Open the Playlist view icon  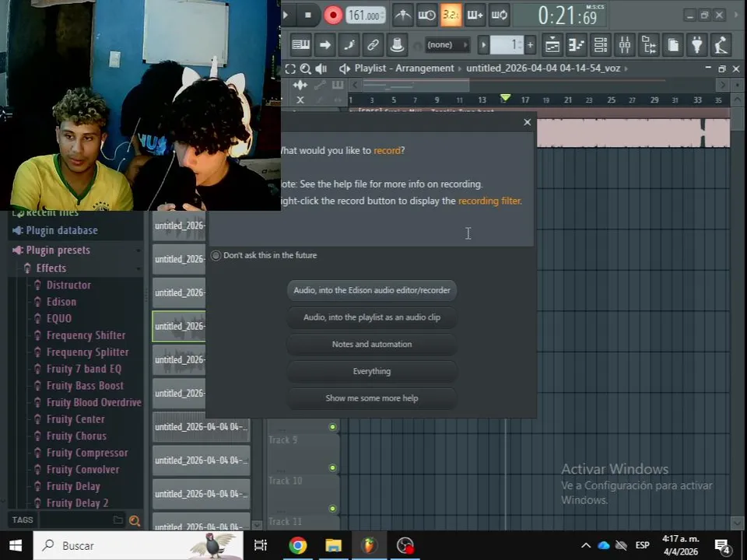click(x=552, y=45)
